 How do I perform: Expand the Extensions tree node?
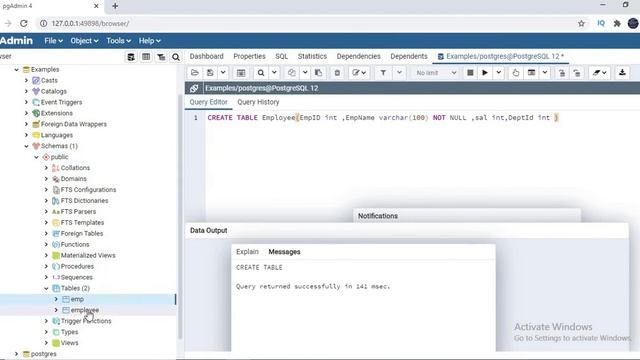tap(27, 113)
